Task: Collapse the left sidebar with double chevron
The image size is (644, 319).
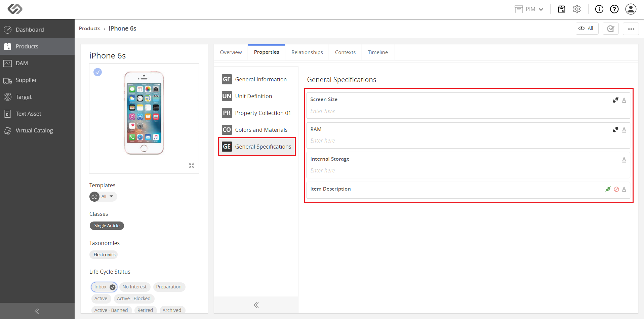Action: (x=37, y=311)
